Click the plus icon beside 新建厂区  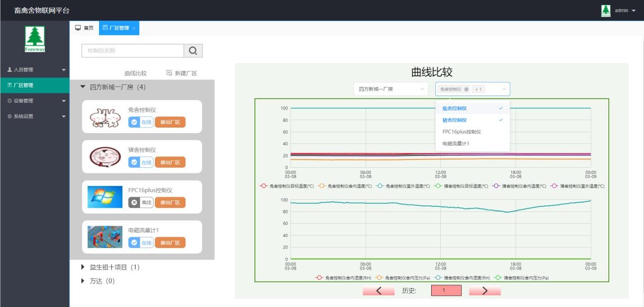[x=169, y=72]
